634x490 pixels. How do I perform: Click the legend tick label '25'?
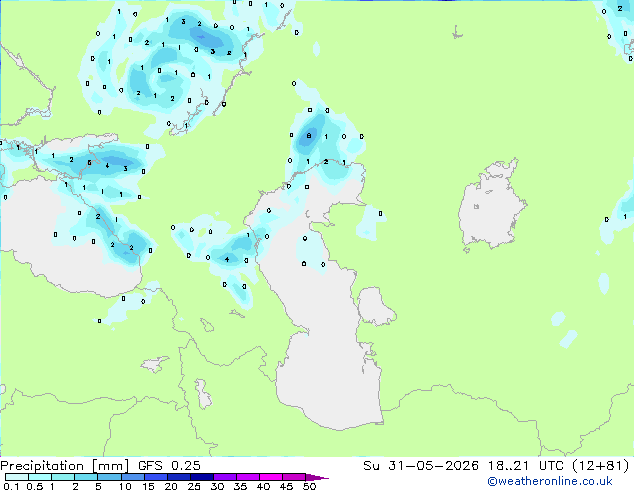click(x=194, y=486)
